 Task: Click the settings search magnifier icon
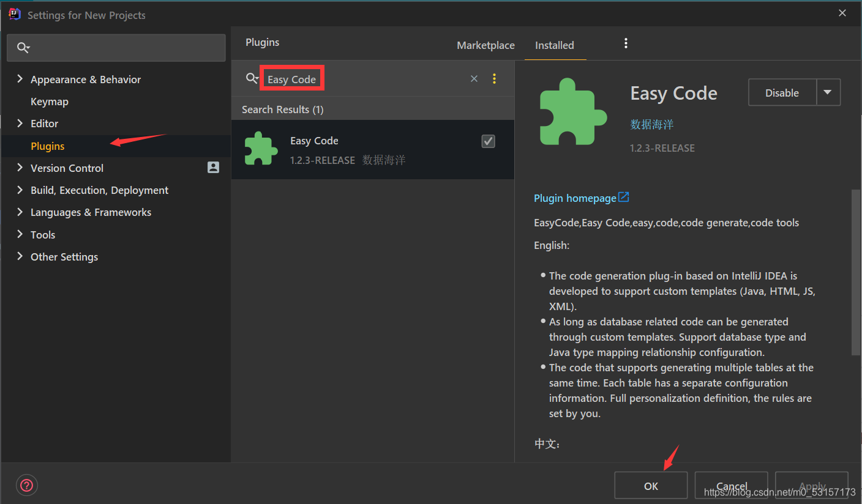coord(23,48)
